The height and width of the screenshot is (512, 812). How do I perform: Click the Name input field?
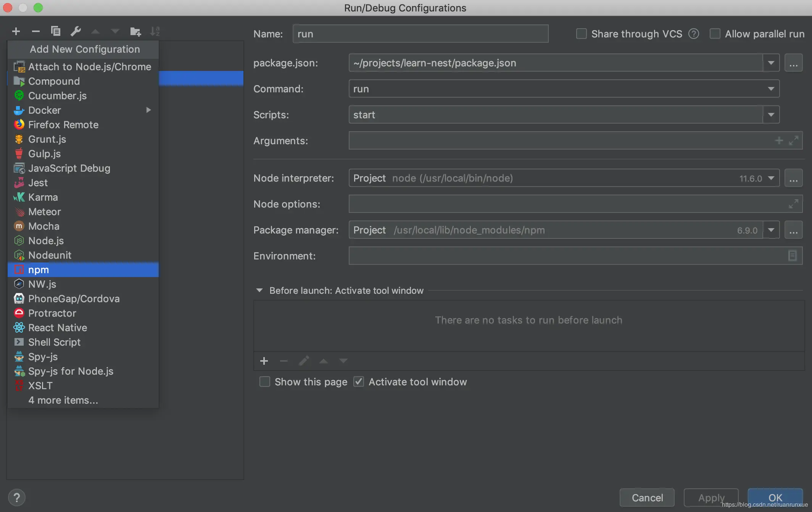click(x=420, y=34)
